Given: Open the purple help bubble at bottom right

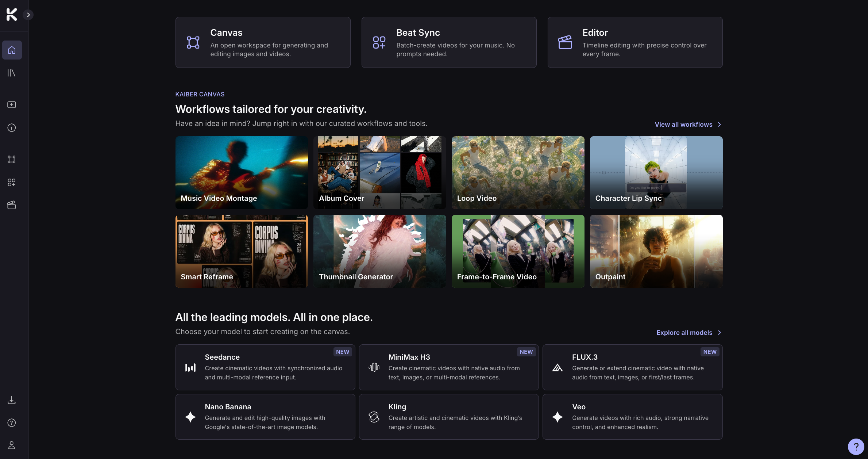Looking at the screenshot, I should pyautogui.click(x=856, y=446).
